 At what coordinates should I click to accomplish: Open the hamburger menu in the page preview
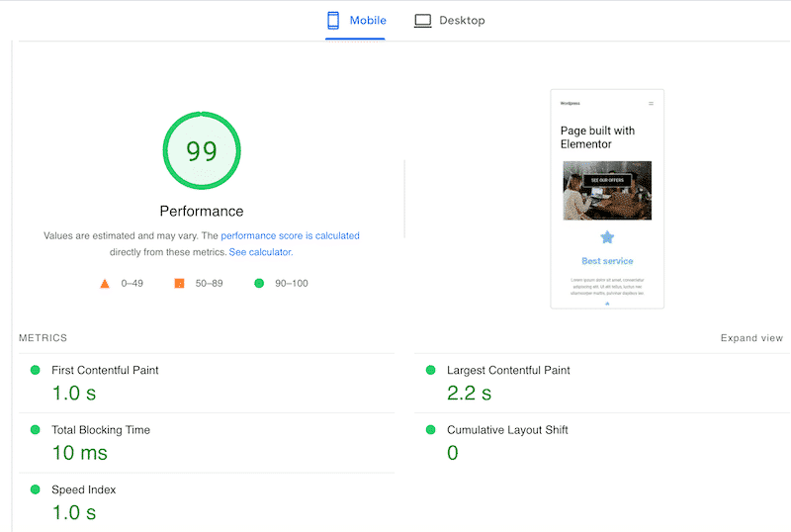coord(651,103)
